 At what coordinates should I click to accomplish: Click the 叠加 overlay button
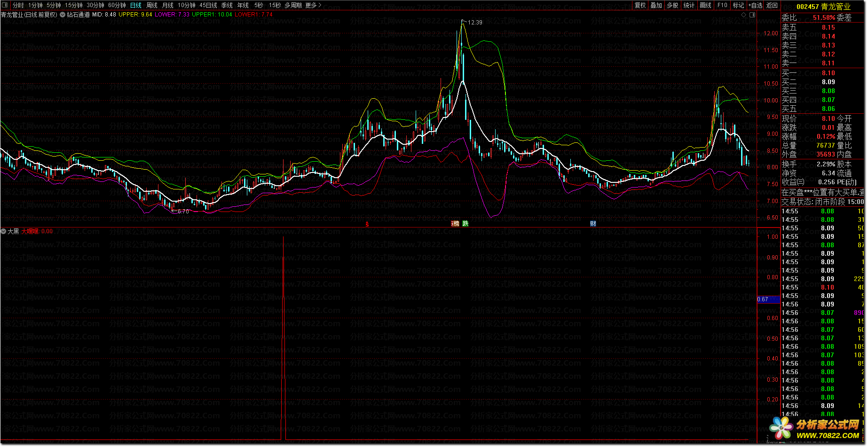[656, 5]
